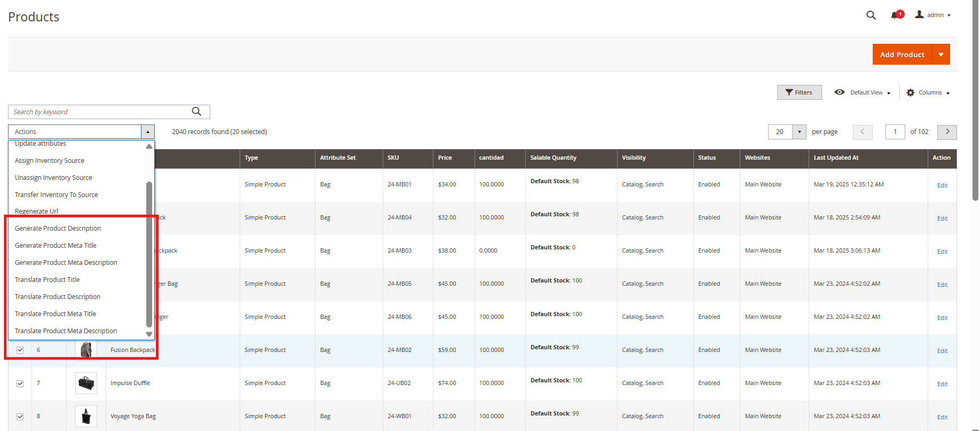Go to the next page arrow
This screenshot has height=431, width=980.
tap(947, 132)
